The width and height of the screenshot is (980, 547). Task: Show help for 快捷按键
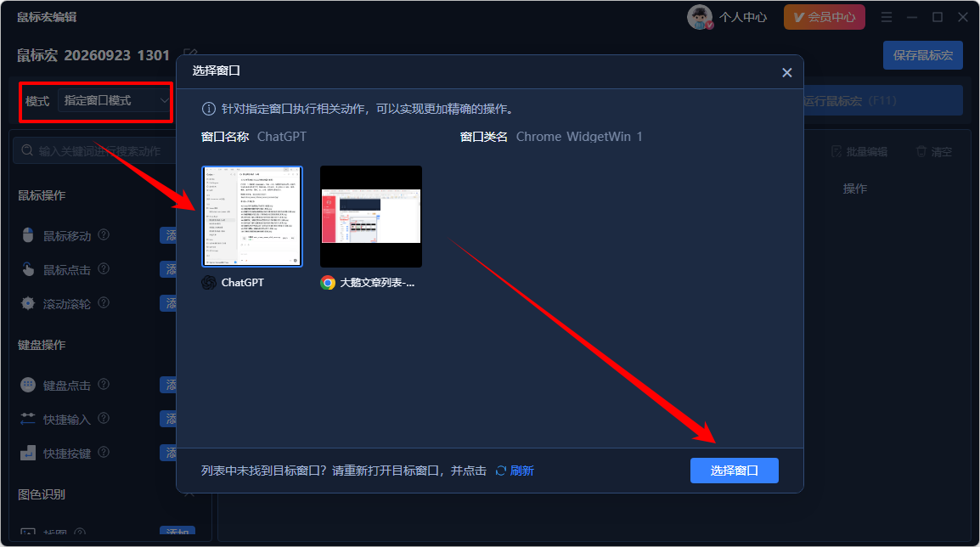(104, 453)
